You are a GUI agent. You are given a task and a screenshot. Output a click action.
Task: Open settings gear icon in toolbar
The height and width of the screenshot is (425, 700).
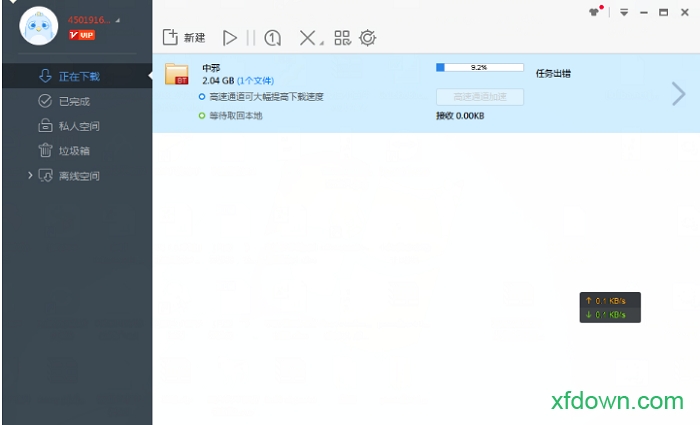point(368,38)
